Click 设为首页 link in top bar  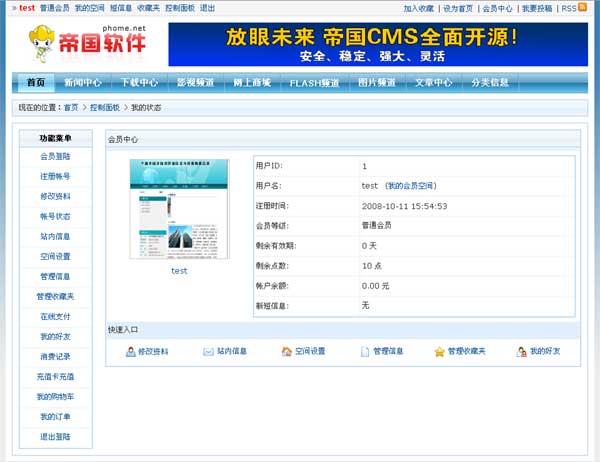tap(458, 8)
